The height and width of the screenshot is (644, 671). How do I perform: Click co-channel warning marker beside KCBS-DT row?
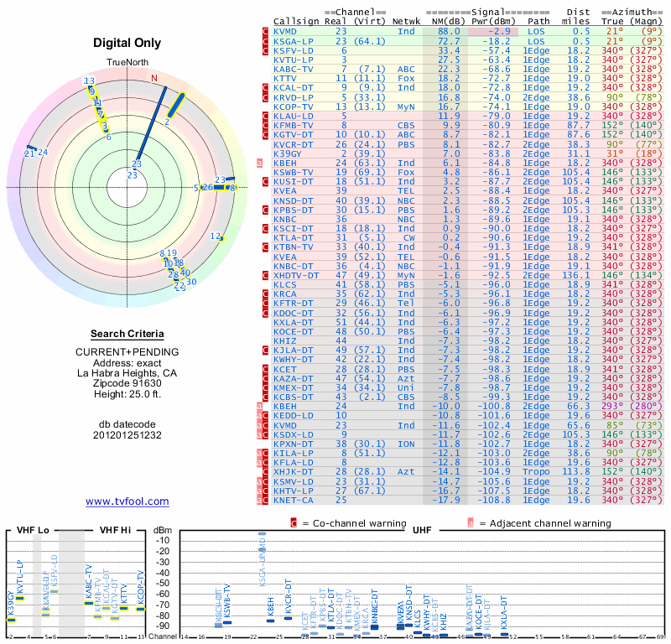tap(265, 397)
